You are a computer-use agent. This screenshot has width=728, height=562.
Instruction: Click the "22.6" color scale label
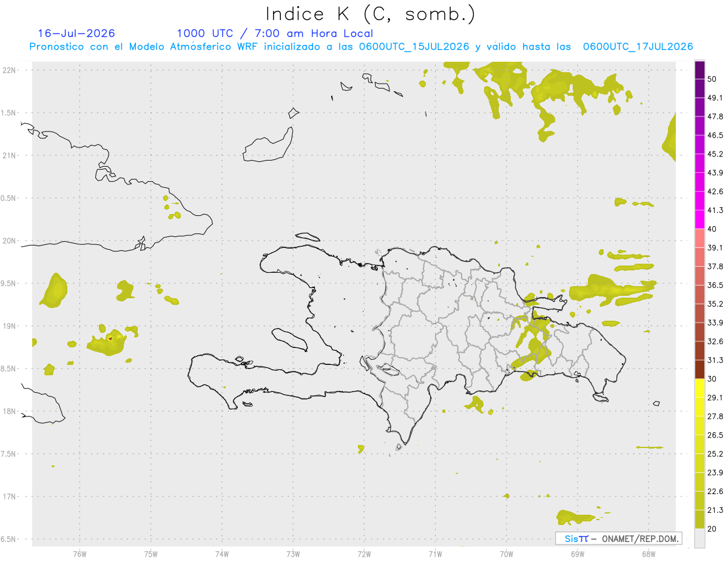[715, 492]
